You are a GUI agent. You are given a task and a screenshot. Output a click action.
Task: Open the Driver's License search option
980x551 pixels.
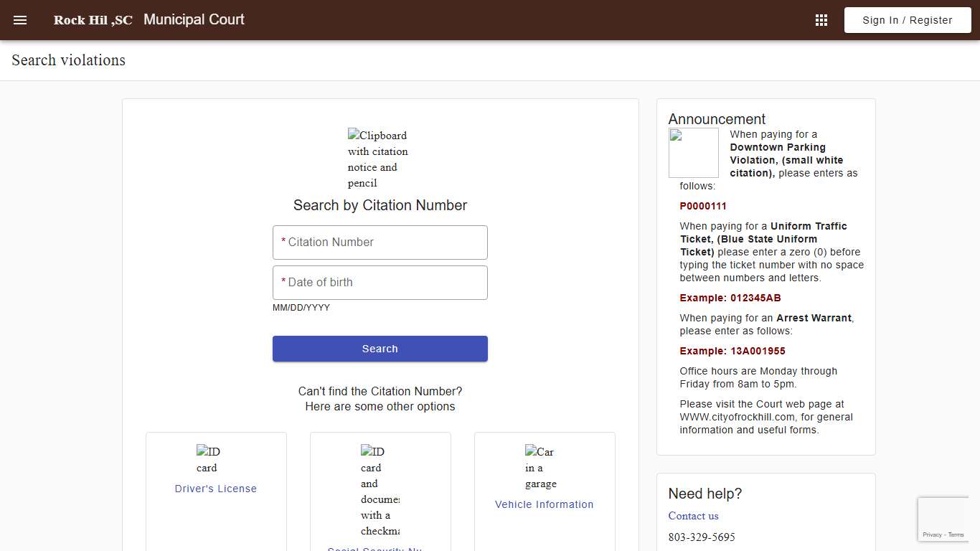(x=215, y=489)
